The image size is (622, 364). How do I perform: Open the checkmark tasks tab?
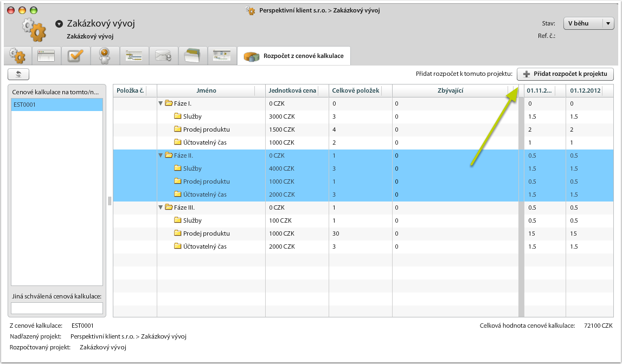click(x=75, y=56)
